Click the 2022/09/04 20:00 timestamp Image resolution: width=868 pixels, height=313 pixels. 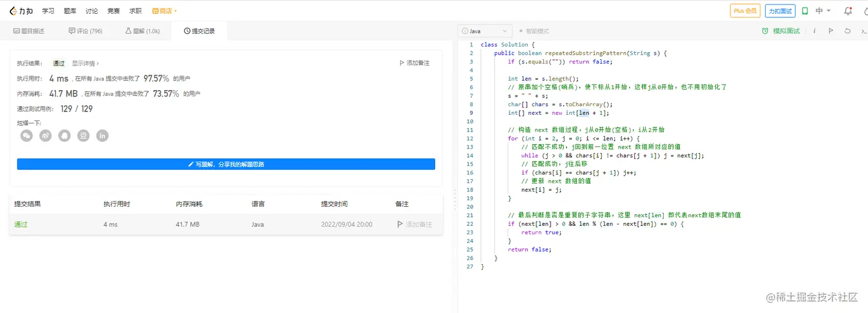point(347,225)
